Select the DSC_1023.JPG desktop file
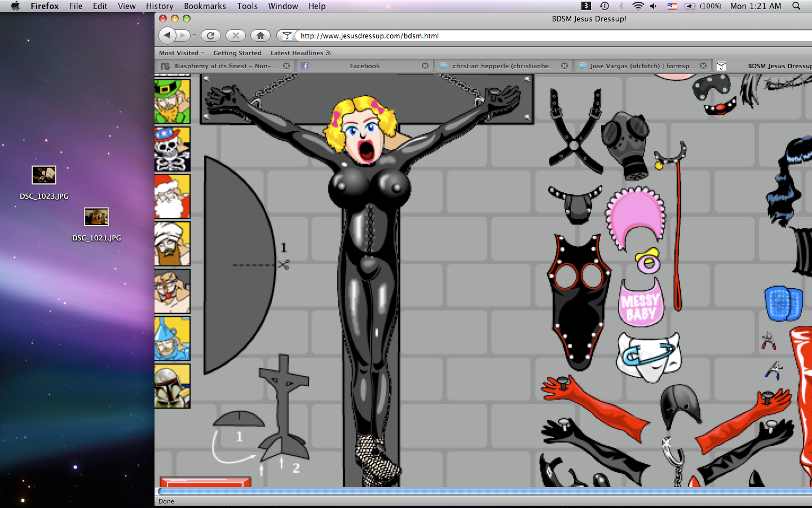812x508 pixels. [x=44, y=183]
